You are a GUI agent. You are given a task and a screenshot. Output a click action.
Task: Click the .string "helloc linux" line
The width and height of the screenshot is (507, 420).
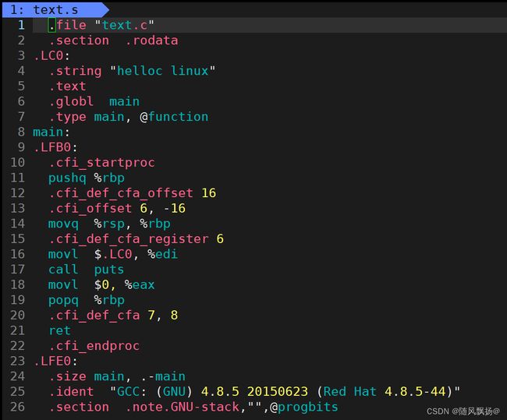132,71
